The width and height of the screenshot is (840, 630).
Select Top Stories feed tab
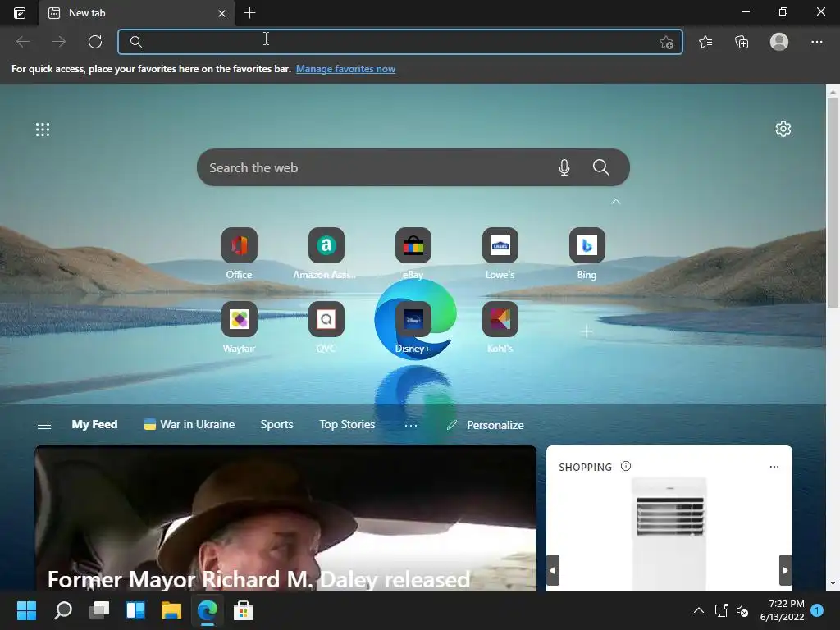point(347,424)
